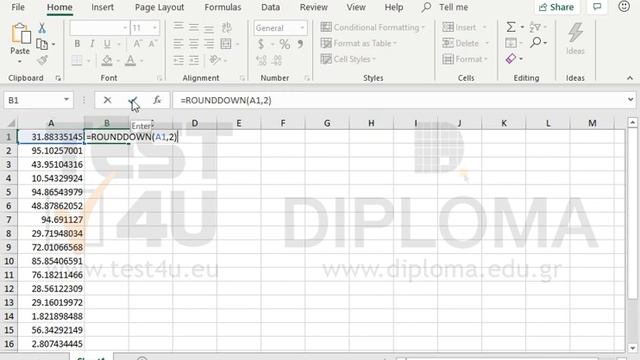
Task: Collapse the ribbon
Action: (x=630, y=78)
